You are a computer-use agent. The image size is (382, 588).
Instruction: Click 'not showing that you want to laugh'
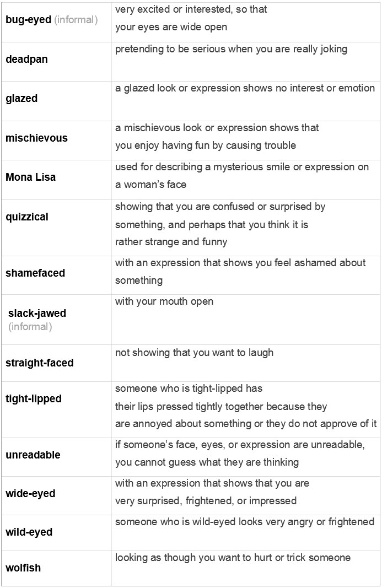coord(194,353)
